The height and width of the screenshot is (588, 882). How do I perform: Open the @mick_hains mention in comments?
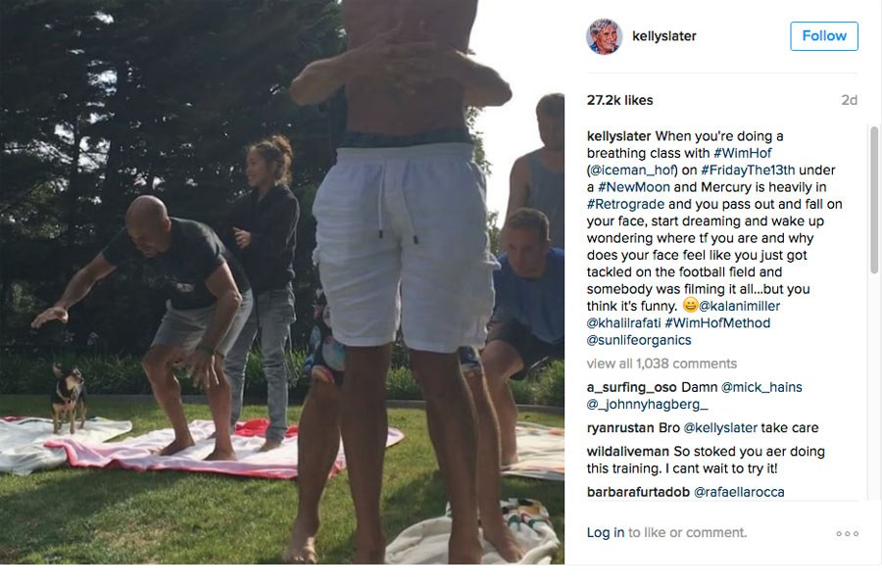pyautogui.click(x=761, y=387)
